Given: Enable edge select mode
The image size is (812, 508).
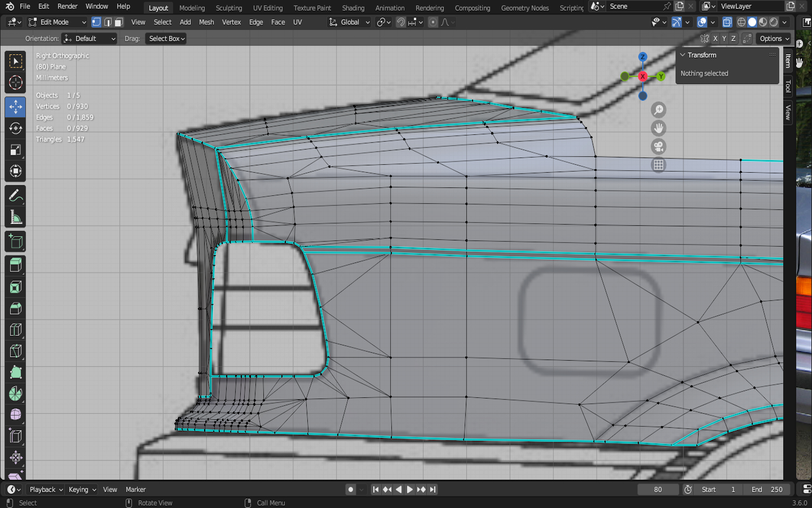Looking at the screenshot, I should point(108,22).
